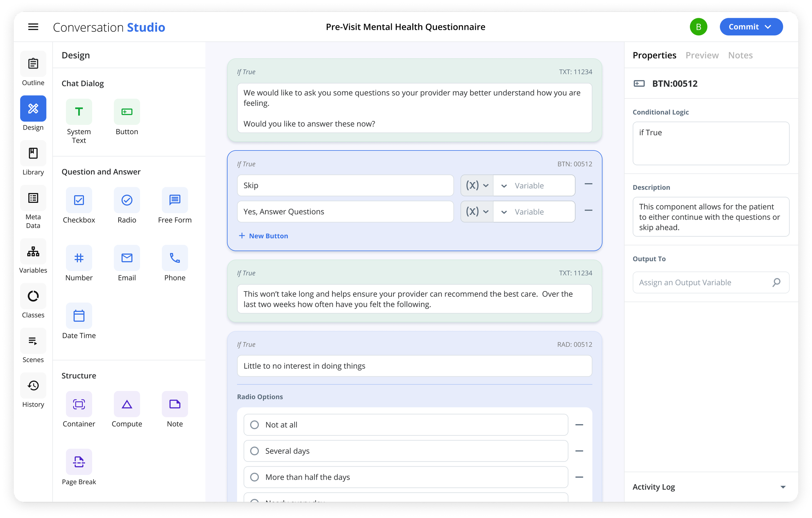Select 'More than half the days' radio
Image resolution: width=812 pixels, height=518 pixels.
255,477
